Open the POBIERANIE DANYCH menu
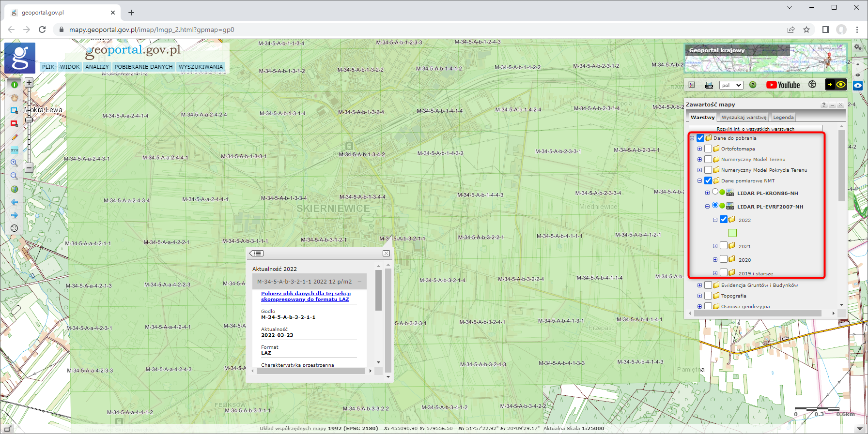The height and width of the screenshot is (434, 868). pyautogui.click(x=143, y=67)
